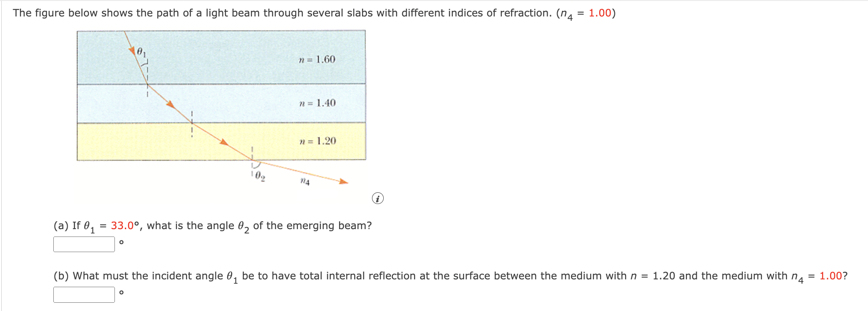
Task: Click the θ2 angle marker below the slab
Action: point(259,176)
